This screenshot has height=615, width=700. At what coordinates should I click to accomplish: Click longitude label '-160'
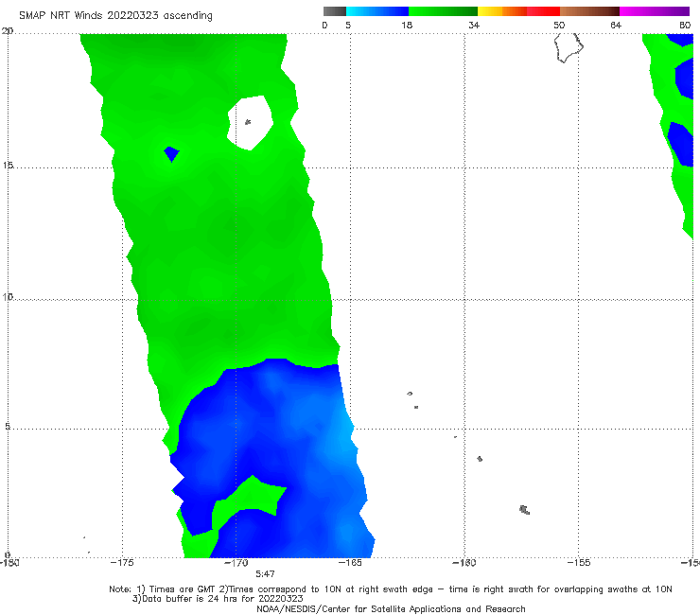coord(464,563)
